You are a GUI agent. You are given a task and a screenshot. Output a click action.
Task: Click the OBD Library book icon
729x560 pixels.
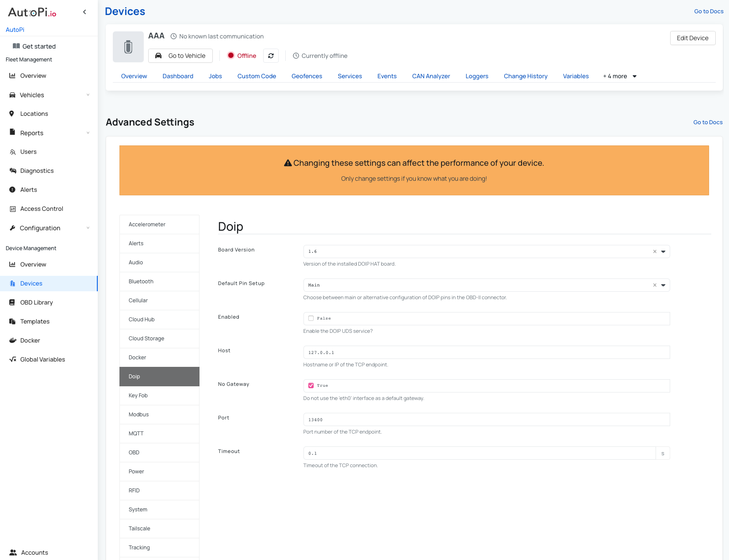tap(12, 302)
